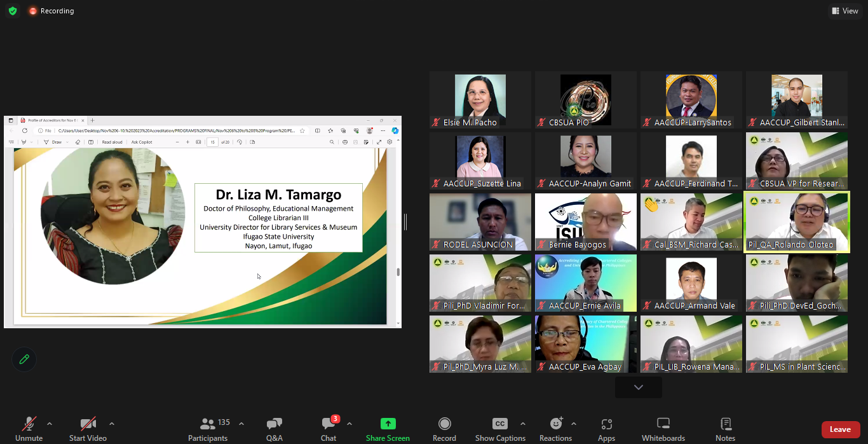Open the Chat panel
The height and width of the screenshot is (444, 868).
point(329,429)
